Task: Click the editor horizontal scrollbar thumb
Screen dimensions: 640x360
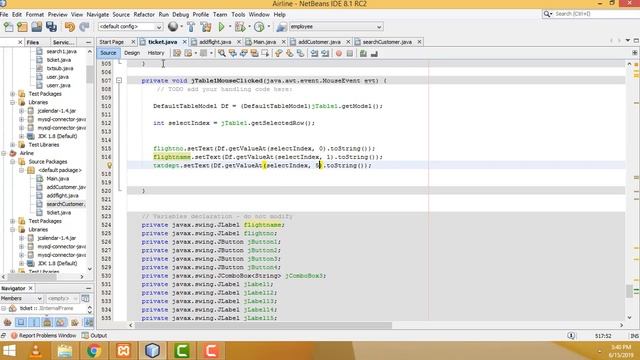Action: point(264,325)
